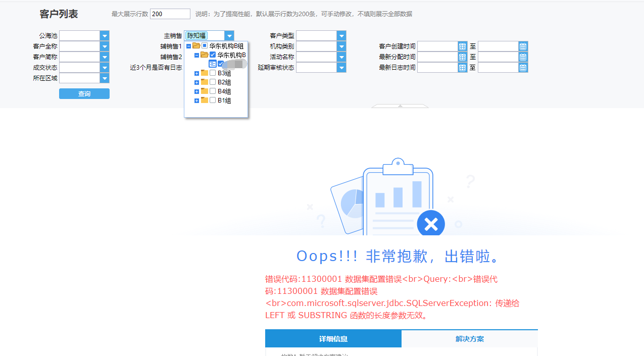Image resolution: width=644 pixels, height=356 pixels.
Task: Collapse the 华东机构B组 root node
Action: [x=188, y=46]
